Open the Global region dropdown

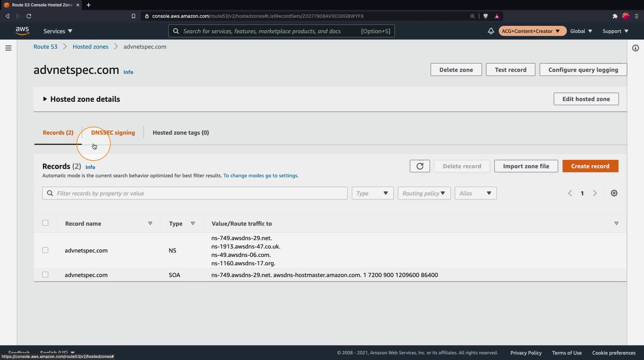tap(581, 31)
